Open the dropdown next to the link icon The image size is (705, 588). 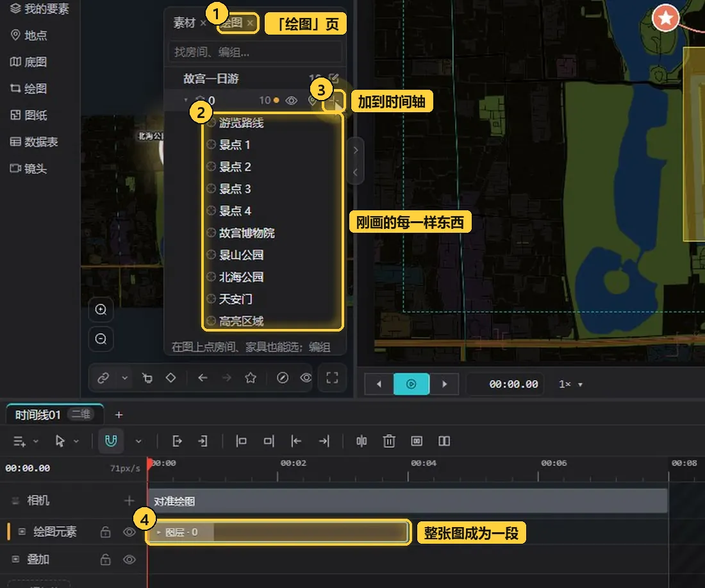pos(125,378)
